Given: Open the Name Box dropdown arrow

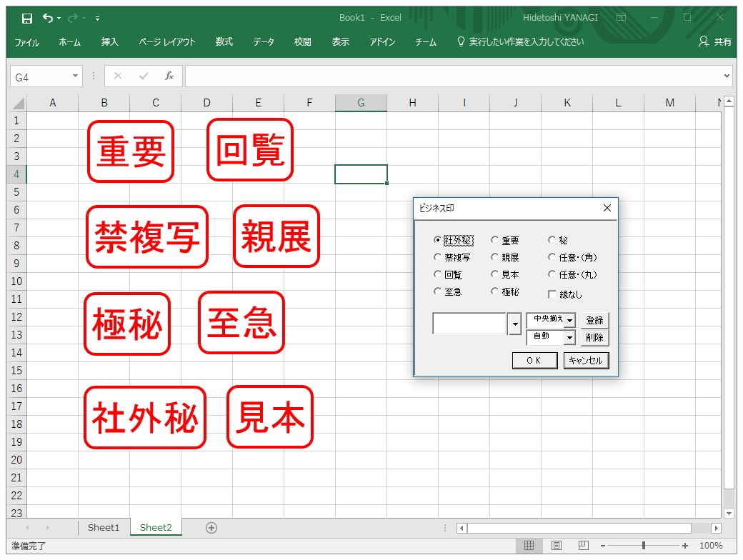Looking at the screenshot, I should point(75,76).
